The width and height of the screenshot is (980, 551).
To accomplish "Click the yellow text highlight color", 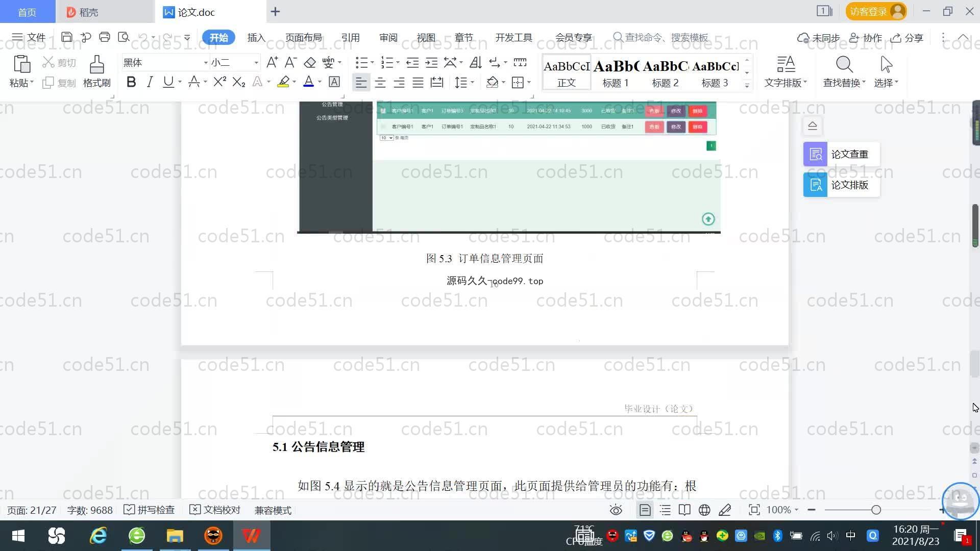I will 283,82.
